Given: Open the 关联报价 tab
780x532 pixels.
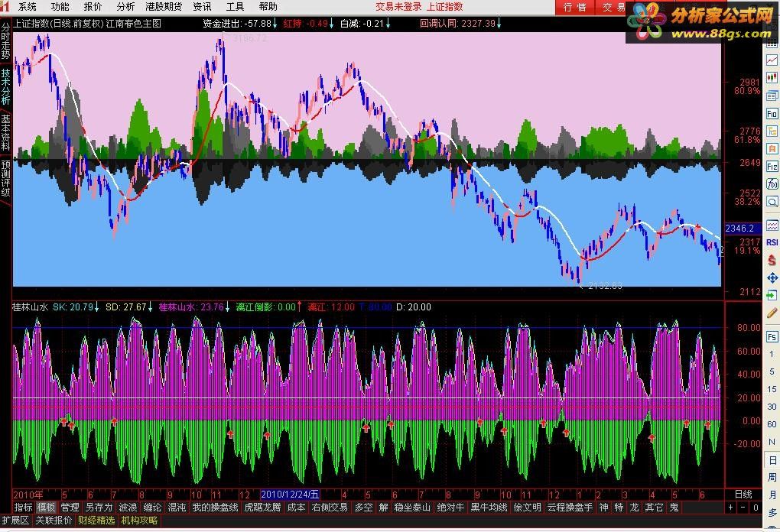Looking at the screenshot, I should click(54, 521).
